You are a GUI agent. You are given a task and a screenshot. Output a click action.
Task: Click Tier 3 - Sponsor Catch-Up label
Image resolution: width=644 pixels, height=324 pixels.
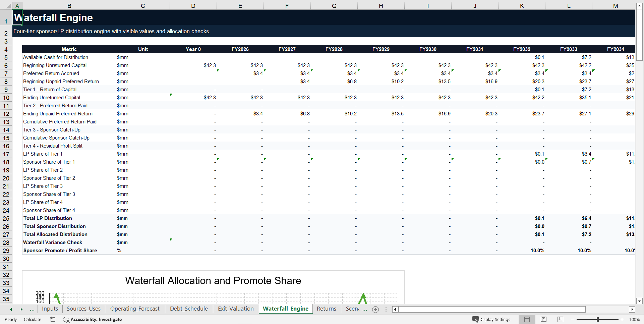[x=52, y=130]
